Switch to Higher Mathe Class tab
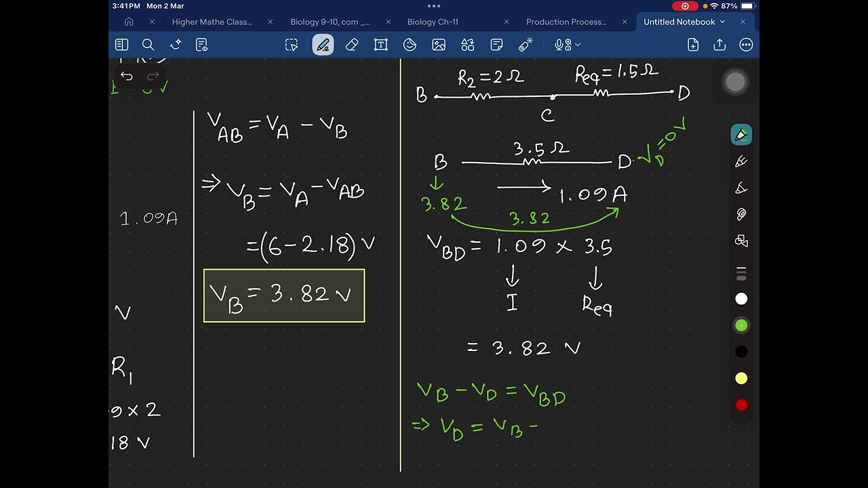This screenshot has height=488, width=868. coord(212,22)
